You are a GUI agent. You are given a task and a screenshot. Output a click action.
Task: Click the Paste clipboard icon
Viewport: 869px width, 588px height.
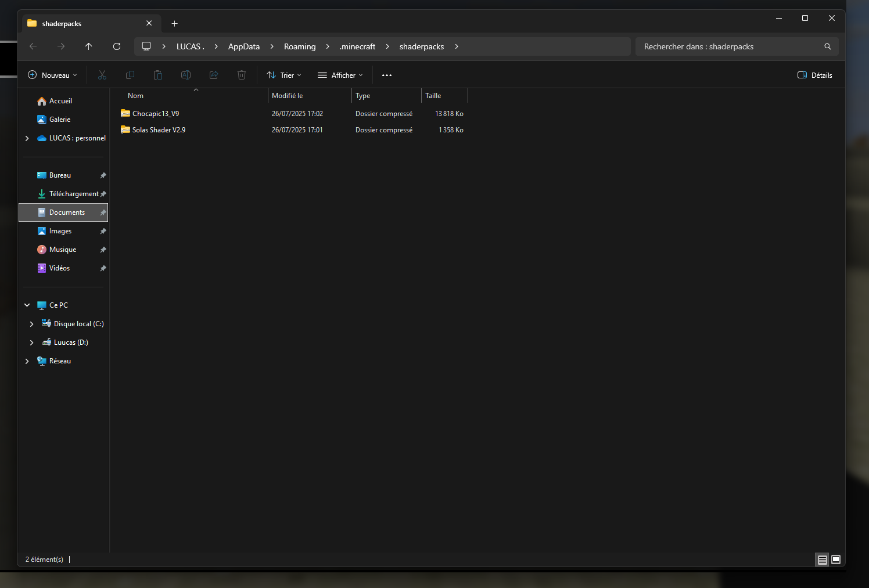click(x=158, y=75)
